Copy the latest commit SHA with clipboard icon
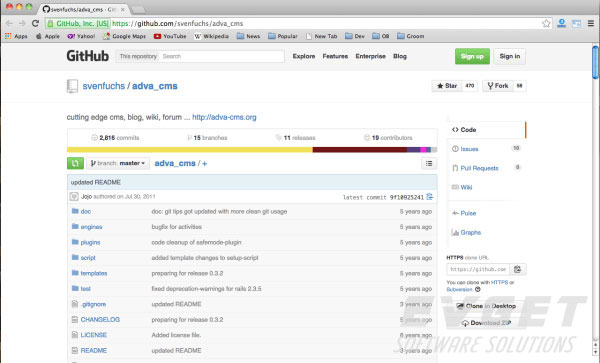Viewport: 600px width, 363px height. [x=430, y=197]
